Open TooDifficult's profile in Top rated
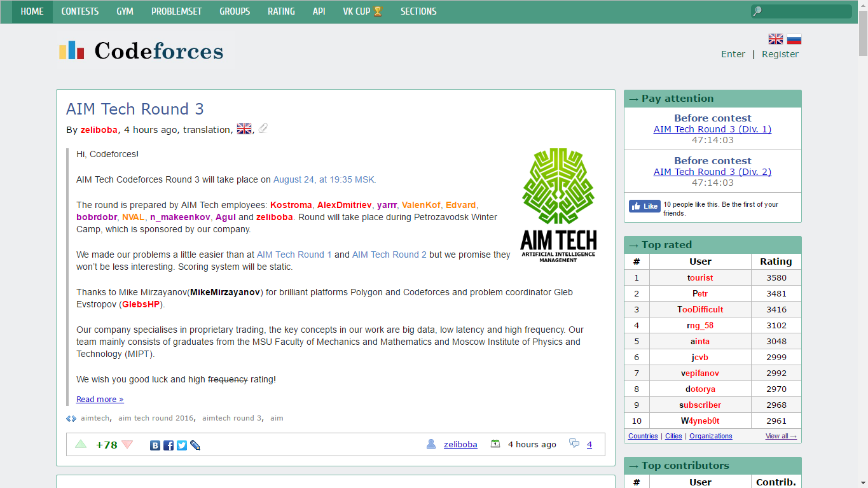This screenshot has width=868, height=488. (700, 310)
